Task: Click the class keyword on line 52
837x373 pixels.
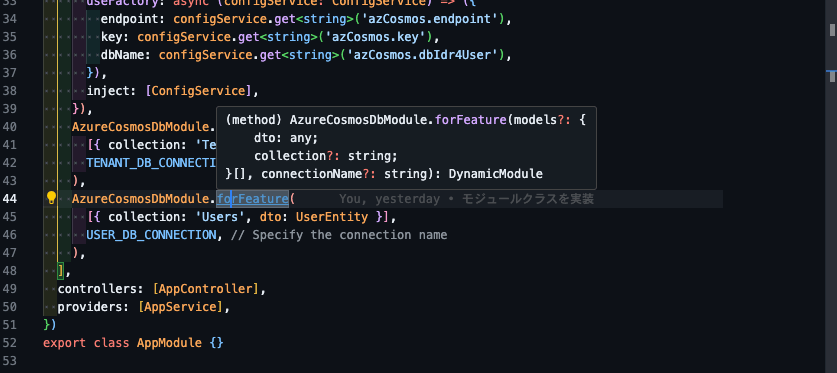Action: pyautogui.click(x=112, y=343)
